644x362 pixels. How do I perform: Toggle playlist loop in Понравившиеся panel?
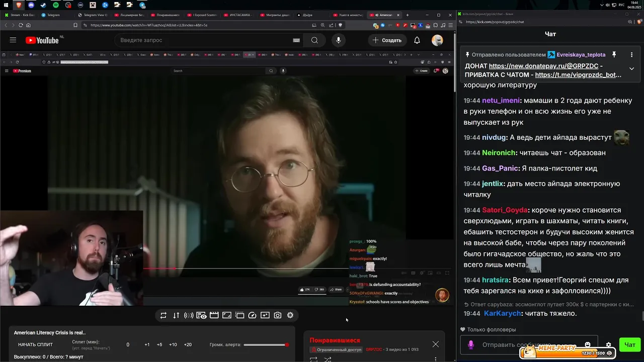pos(313,359)
